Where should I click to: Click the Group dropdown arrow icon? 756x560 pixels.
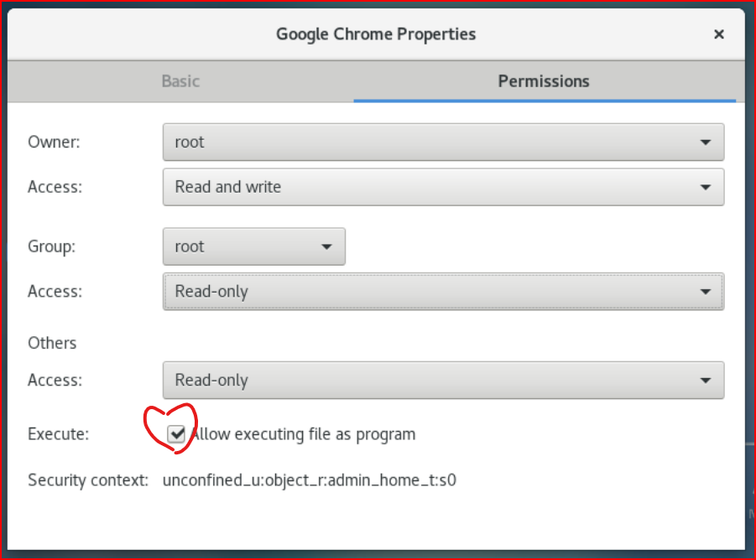(328, 246)
